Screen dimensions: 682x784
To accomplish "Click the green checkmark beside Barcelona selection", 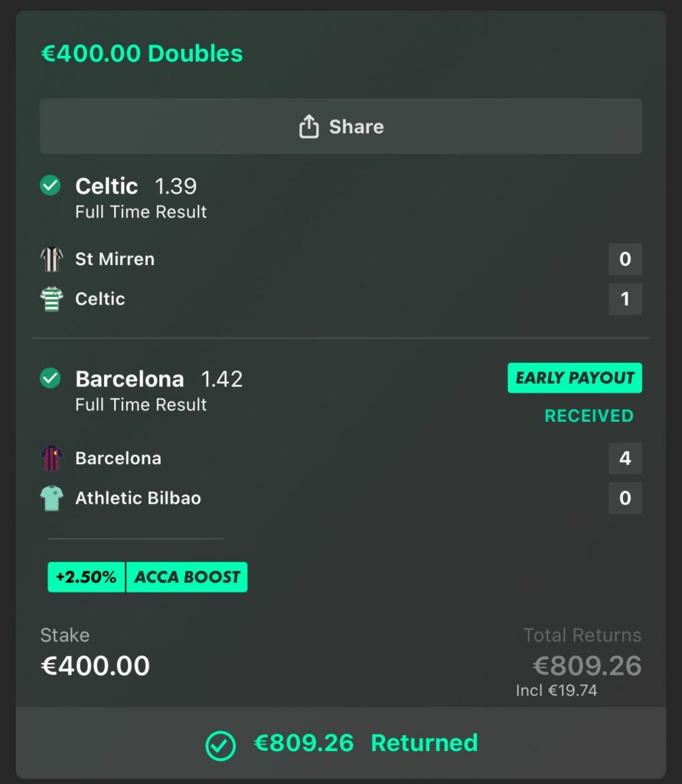I will (51, 378).
